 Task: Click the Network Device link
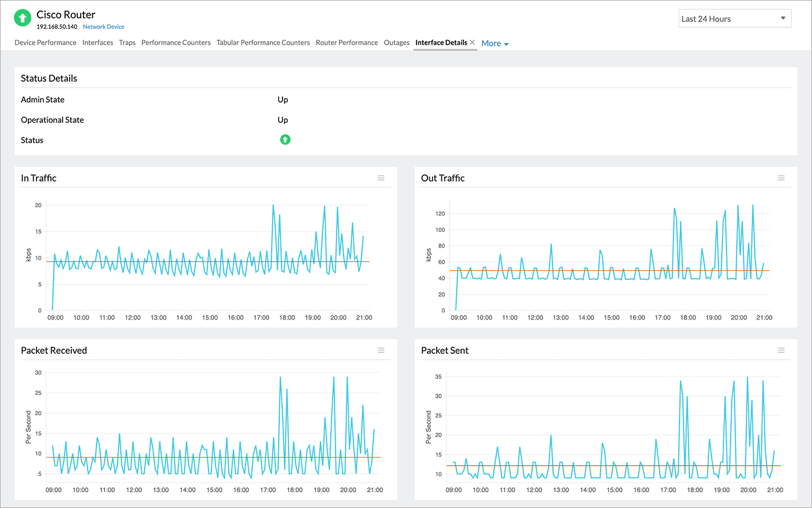(103, 27)
